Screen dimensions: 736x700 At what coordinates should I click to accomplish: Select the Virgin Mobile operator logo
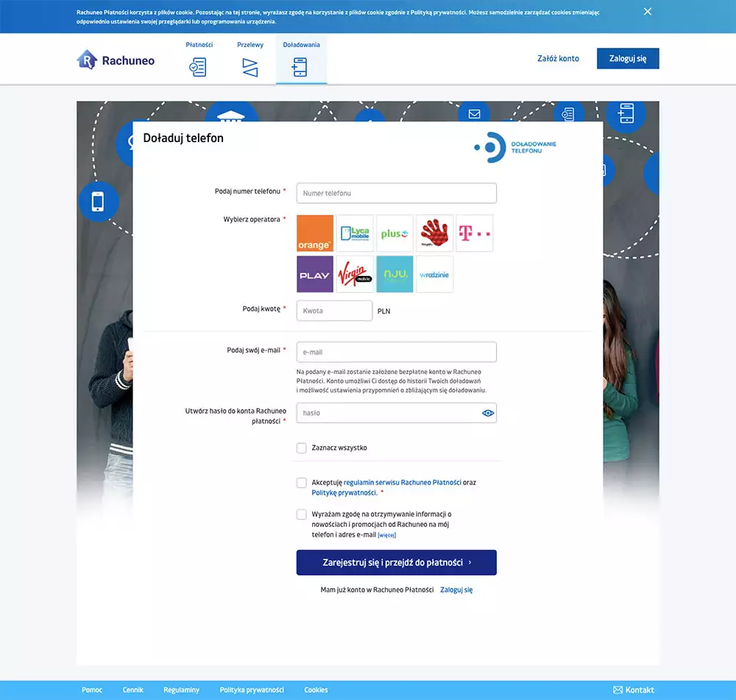(x=355, y=274)
